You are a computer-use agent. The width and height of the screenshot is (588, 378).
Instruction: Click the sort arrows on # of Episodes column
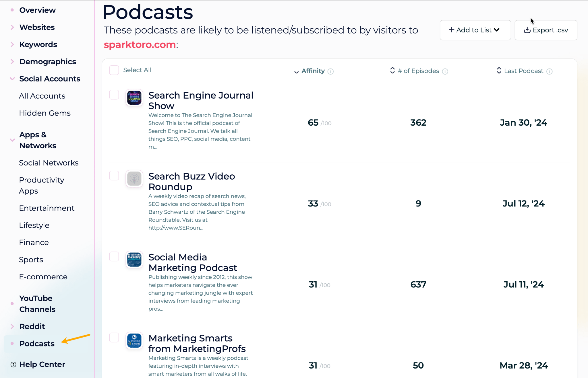(x=392, y=71)
